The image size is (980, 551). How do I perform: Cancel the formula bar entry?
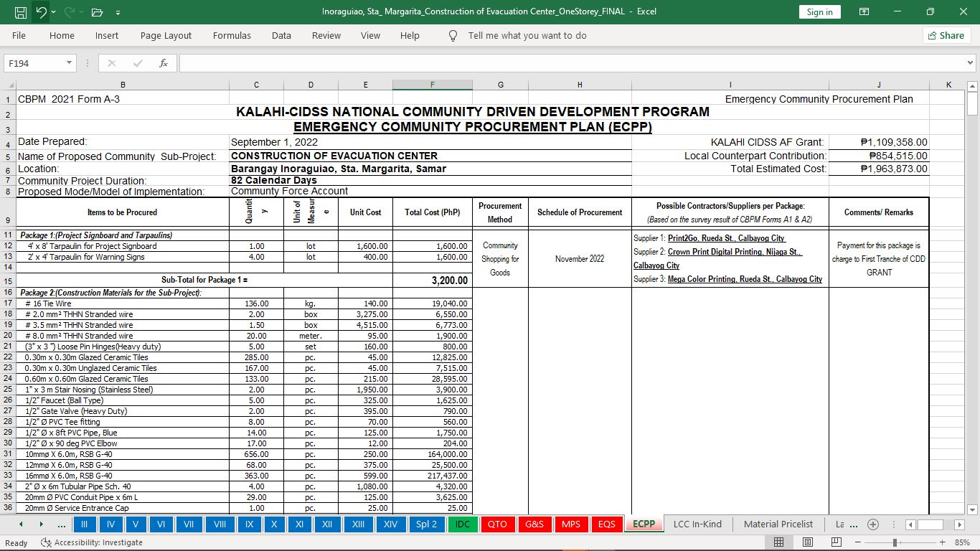(x=112, y=63)
